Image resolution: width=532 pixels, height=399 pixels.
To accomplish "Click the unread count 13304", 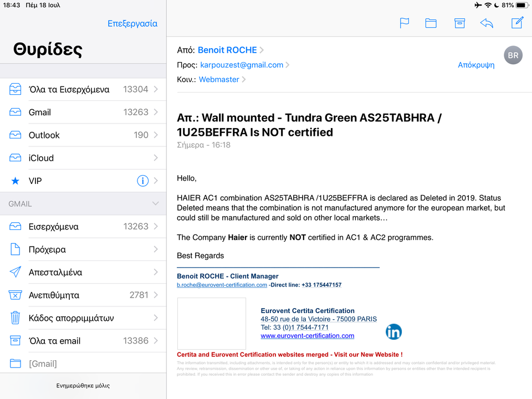I will click(135, 89).
